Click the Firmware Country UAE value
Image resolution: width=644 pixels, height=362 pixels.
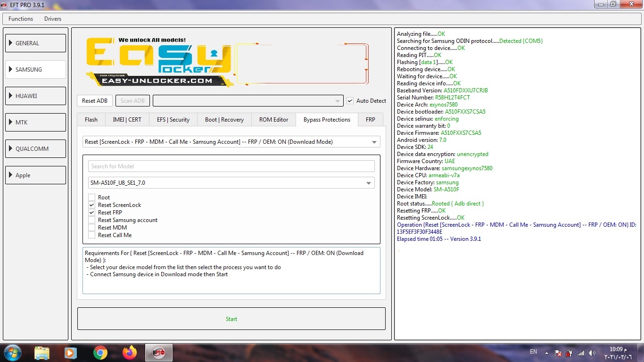pyautogui.click(x=450, y=161)
